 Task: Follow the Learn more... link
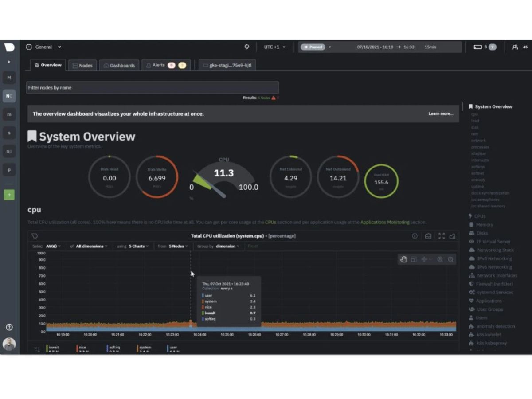441,114
